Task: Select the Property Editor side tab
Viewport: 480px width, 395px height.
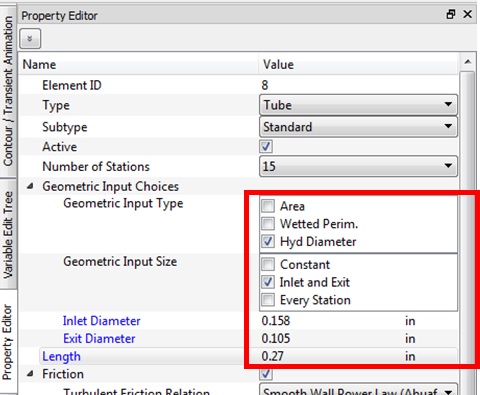Action: 7,342
